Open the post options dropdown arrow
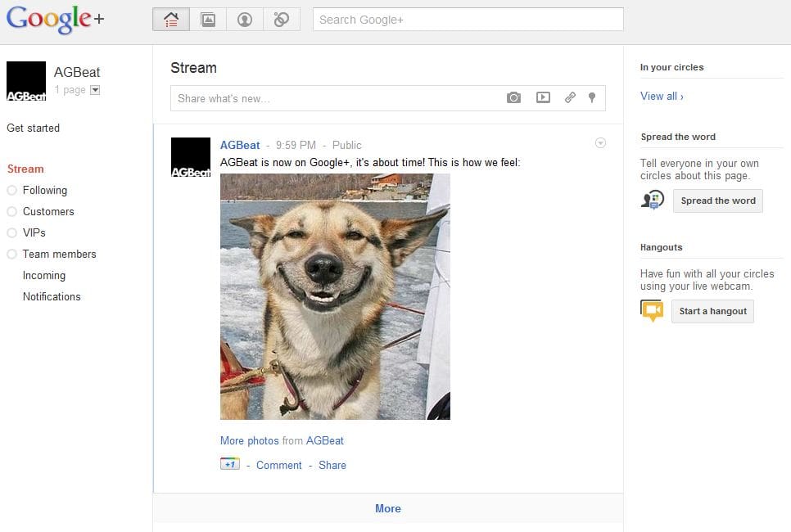 click(x=600, y=144)
